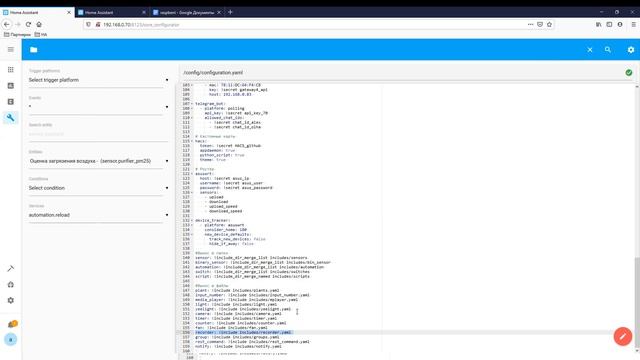Collapse the device_tracker block fold arrow
The width and height of the screenshot is (640, 360).
pos(192,220)
